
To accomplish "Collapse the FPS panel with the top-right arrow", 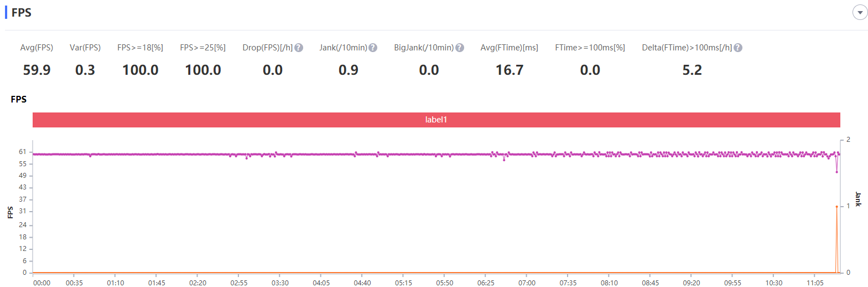I will click(860, 12).
